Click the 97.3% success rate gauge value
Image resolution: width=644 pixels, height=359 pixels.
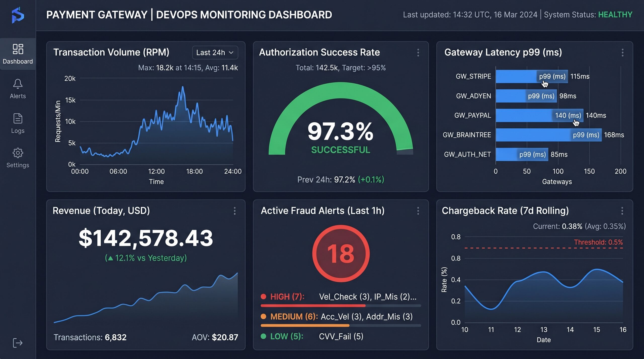coord(341,131)
